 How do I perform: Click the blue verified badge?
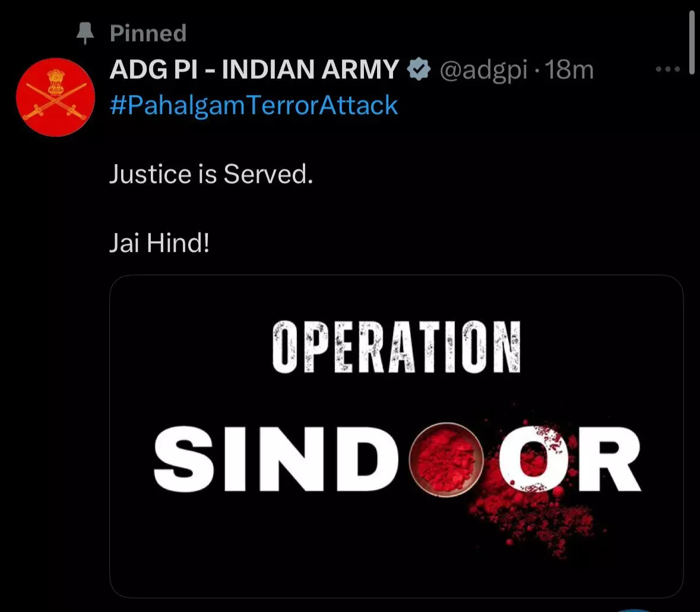tap(419, 70)
